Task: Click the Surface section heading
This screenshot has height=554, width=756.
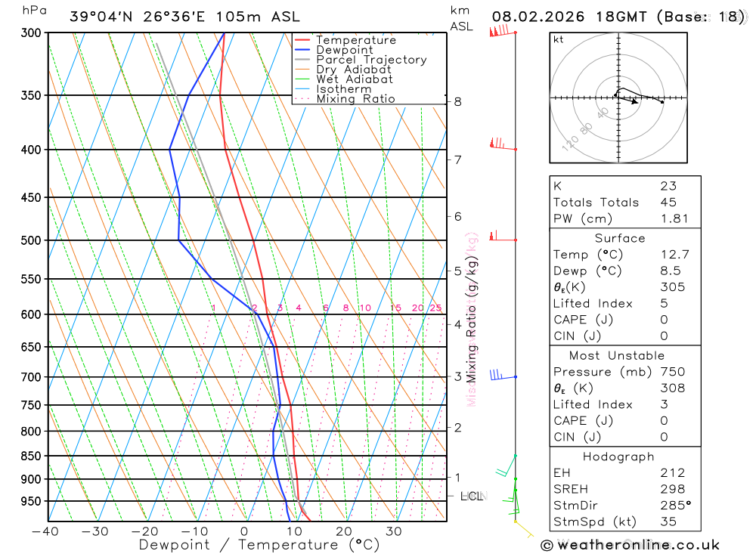Action: (620, 238)
